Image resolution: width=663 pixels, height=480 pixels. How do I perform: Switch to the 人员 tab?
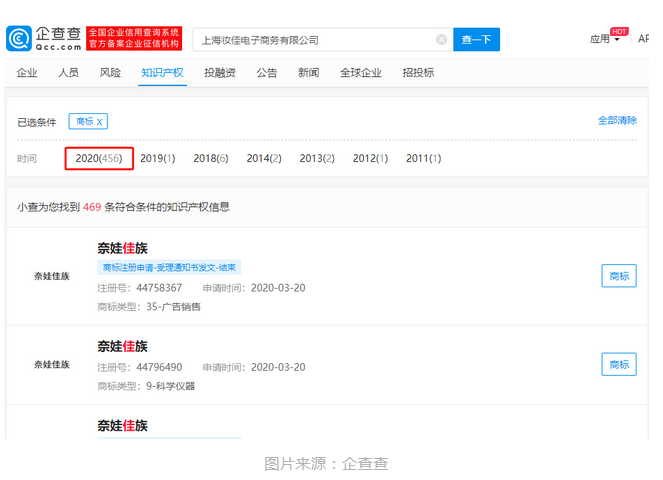click(68, 73)
